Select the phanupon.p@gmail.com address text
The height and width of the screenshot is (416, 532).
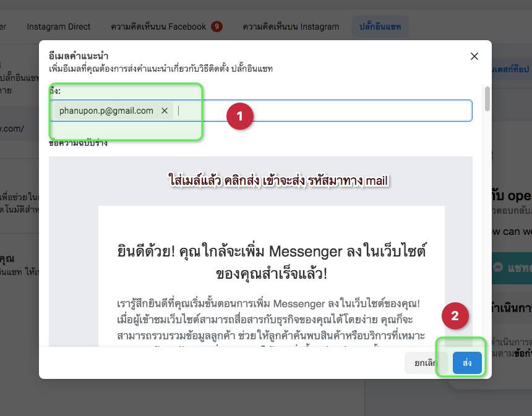106,111
